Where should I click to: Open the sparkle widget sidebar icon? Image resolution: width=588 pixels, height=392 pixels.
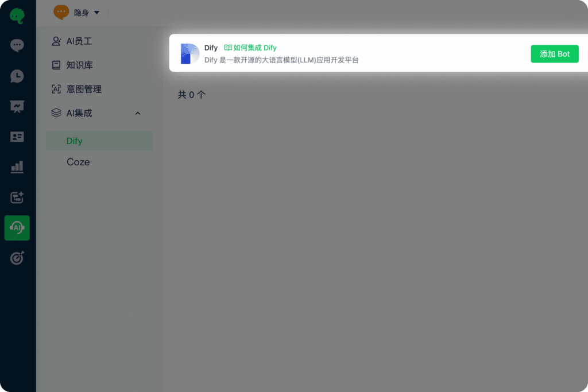pos(17,197)
